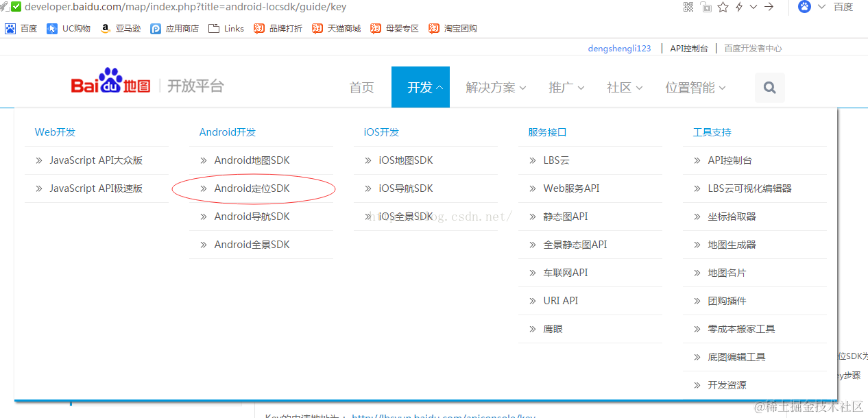Open JavaScript API极速版
This screenshot has width=868, height=418.
point(96,188)
